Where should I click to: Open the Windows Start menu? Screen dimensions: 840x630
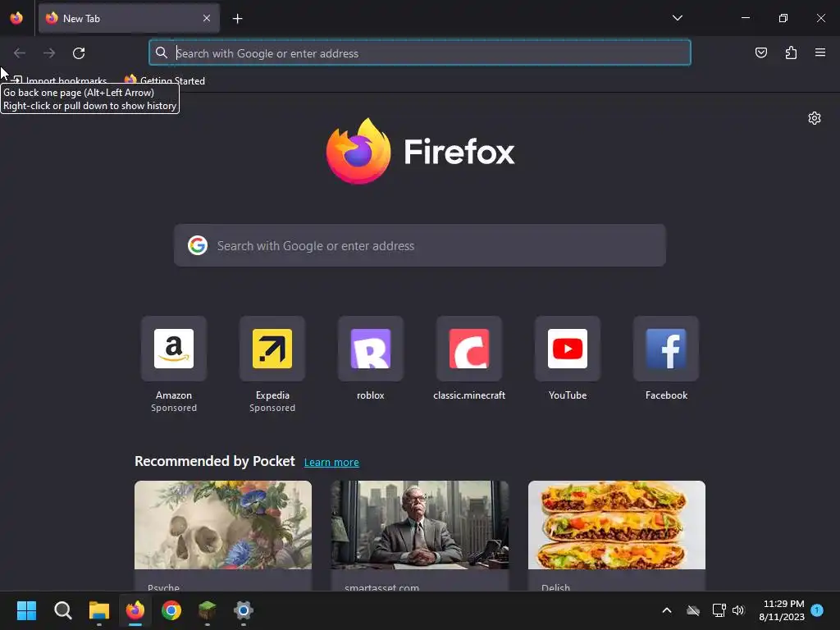(26, 610)
